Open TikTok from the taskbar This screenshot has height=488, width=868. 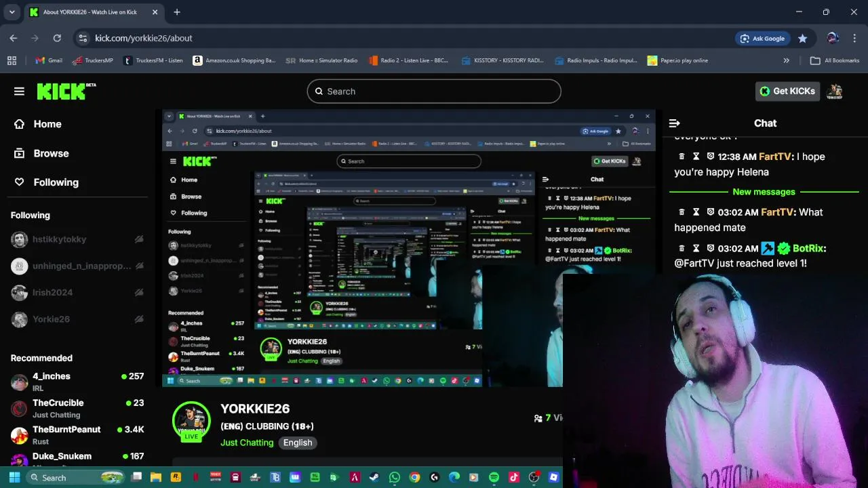point(513,477)
